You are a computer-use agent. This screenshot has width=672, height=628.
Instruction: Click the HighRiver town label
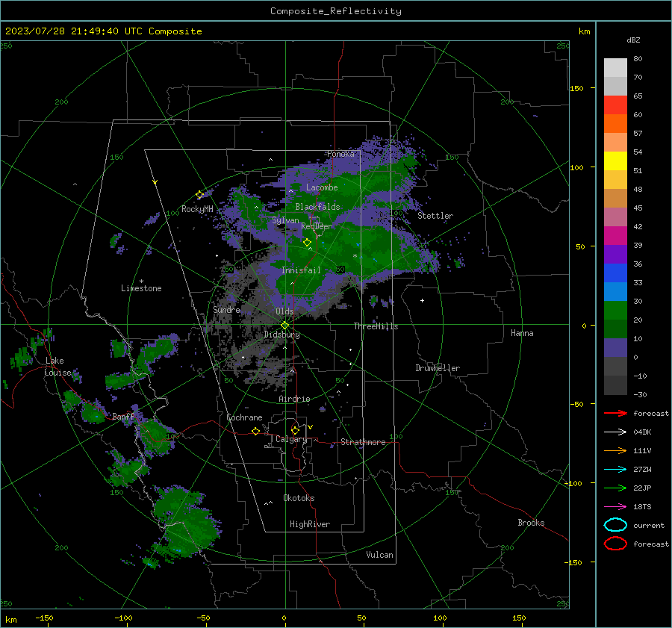pos(310,524)
